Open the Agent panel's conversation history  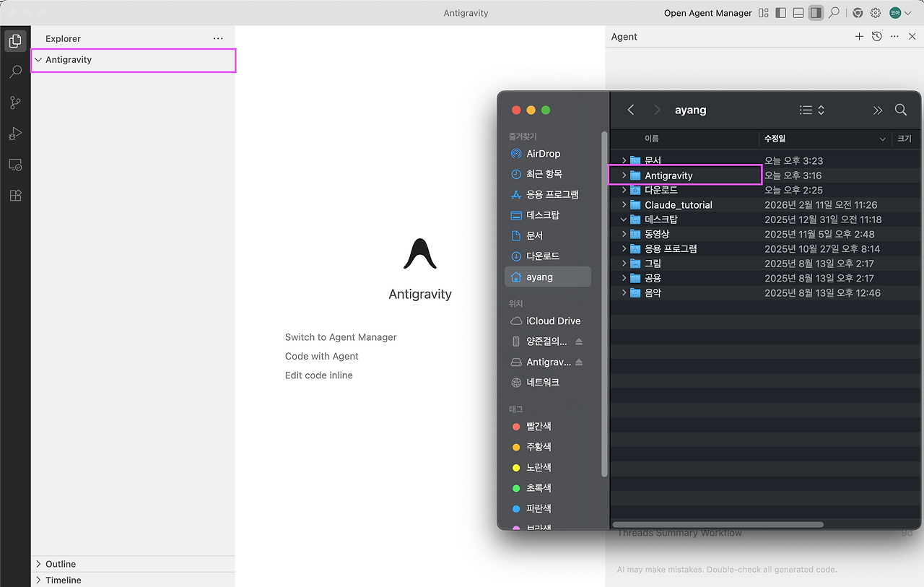pyautogui.click(x=877, y=36)
